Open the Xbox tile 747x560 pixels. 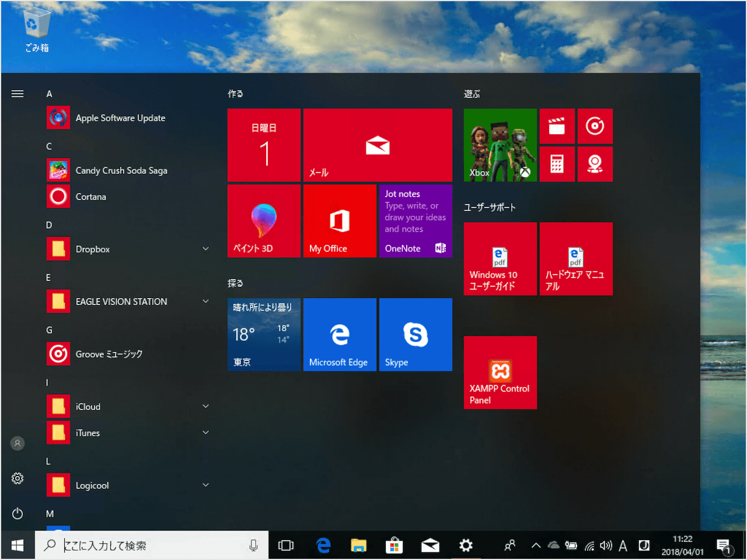click(x=500, y=145)
